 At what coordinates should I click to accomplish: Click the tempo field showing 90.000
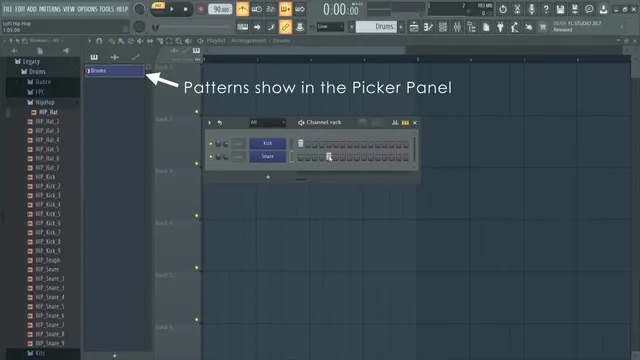coord(220,9)
